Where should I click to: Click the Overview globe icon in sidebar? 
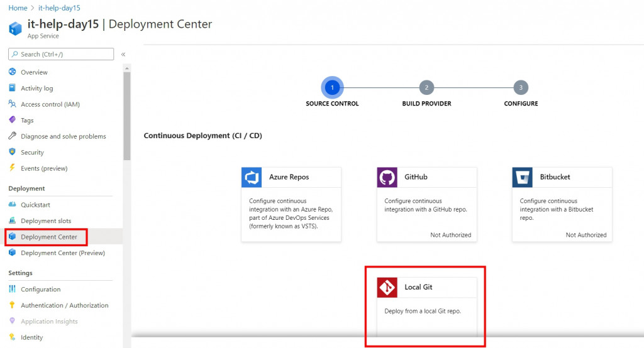pos(13,72)
